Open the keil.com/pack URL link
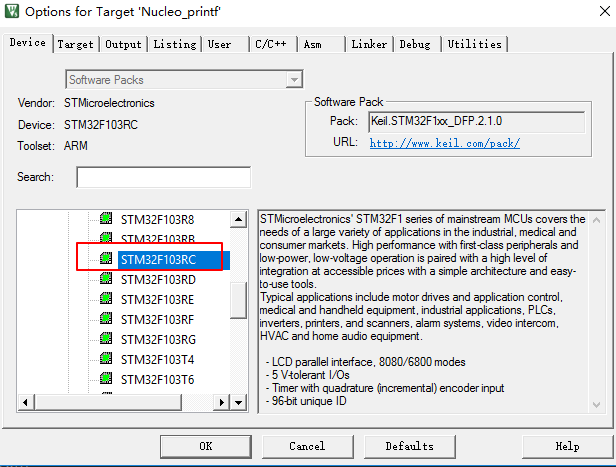 click(x=445, y=143)
